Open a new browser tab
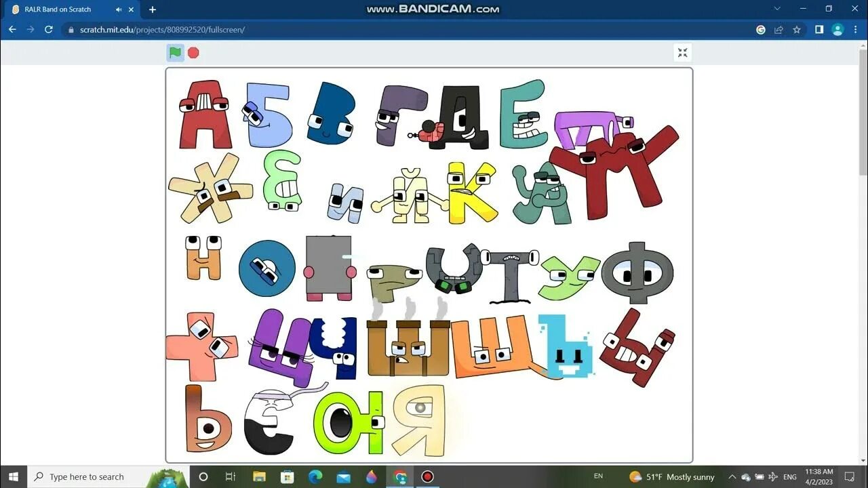This screenshot has width=868, height=488. coord(153,9)
